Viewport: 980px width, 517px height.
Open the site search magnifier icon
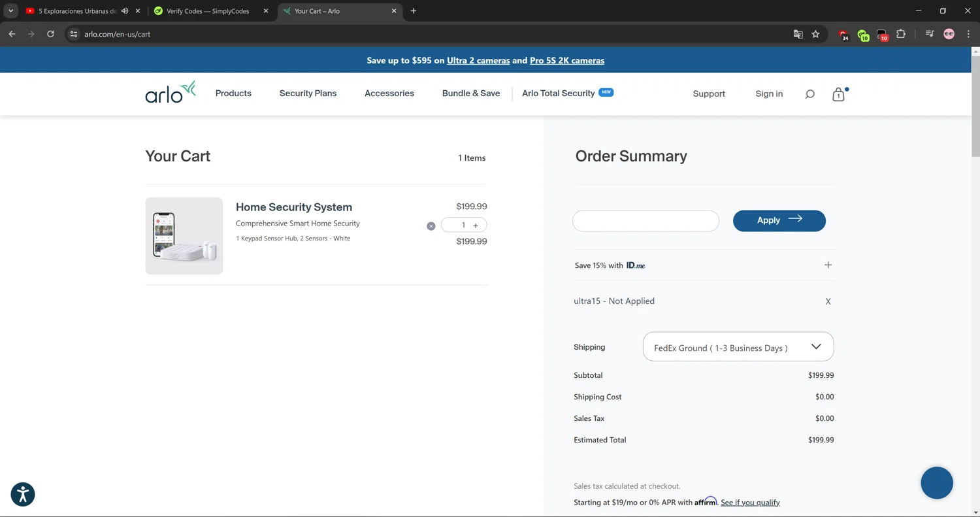point(809,94)
